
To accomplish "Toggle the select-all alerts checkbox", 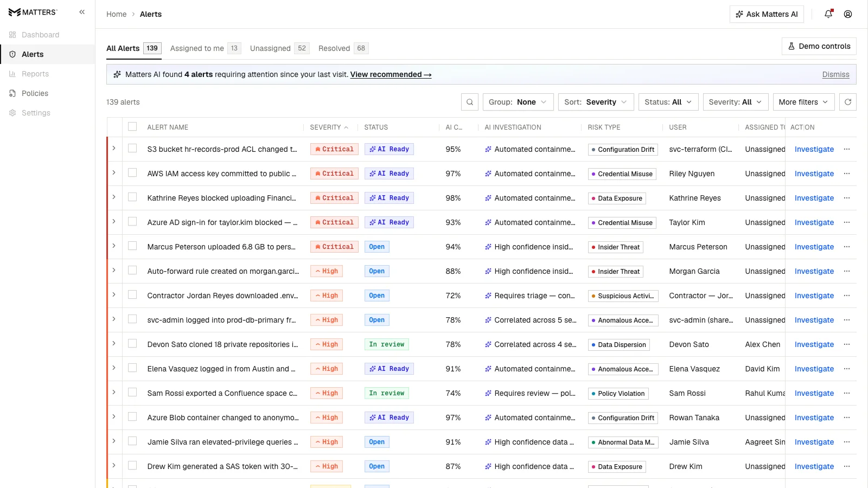I will [x=132, y=126].
